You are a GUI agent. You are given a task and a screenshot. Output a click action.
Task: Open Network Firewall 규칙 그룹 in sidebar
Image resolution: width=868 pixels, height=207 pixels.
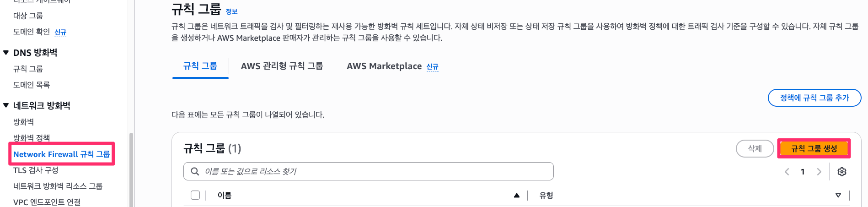click(x=61, y=154)
